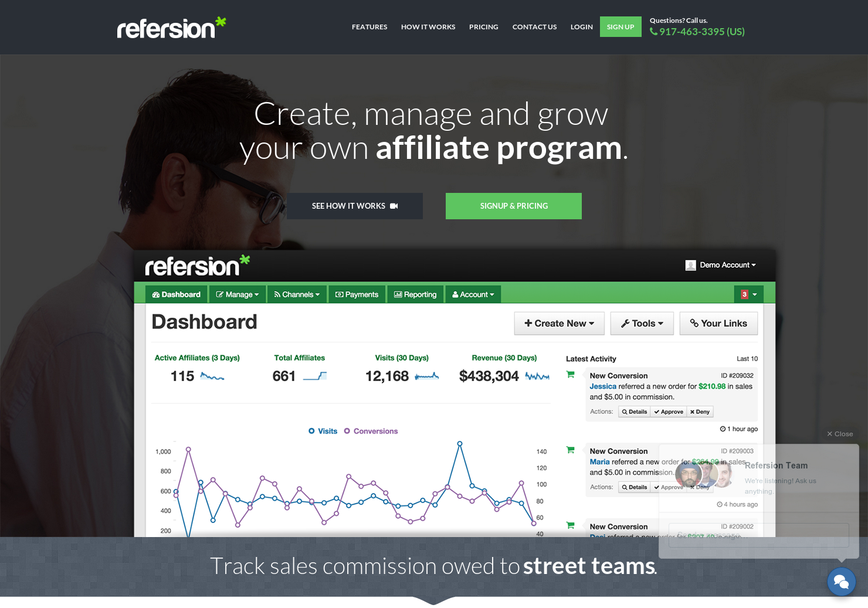Click the Total Affiliates value 661

pyautogui.click(x=284, y=376)
